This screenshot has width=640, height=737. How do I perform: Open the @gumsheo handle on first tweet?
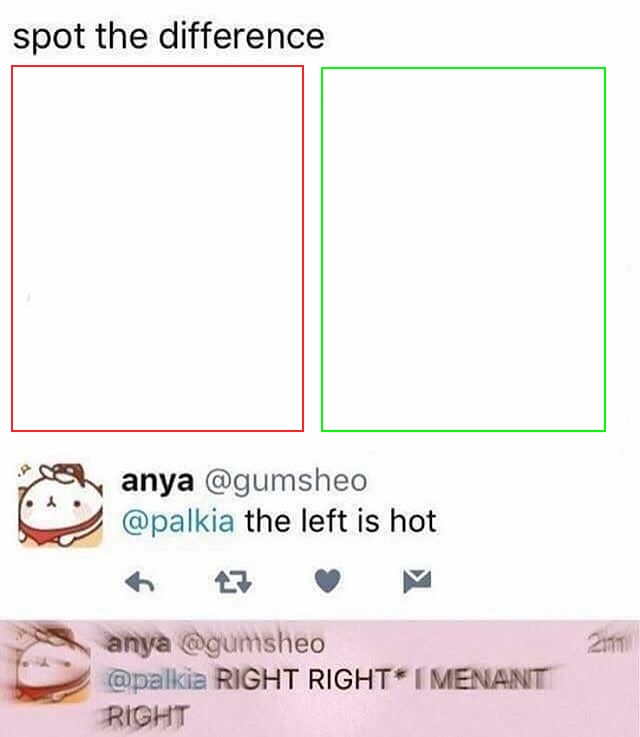click(286, 481)
